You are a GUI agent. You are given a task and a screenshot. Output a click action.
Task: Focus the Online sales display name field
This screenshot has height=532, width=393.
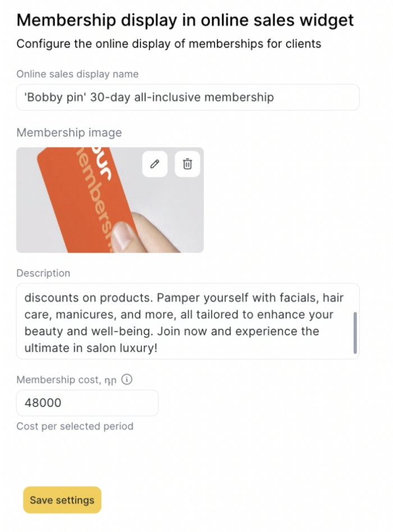click(x=188, y=97)
